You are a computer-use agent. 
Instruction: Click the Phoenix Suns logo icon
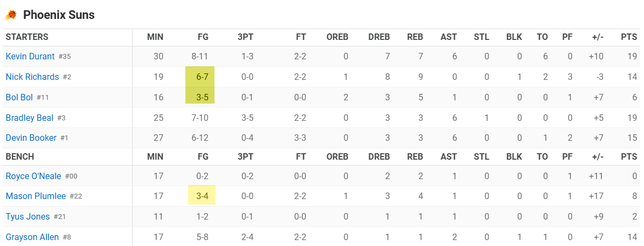pos(11,15)
